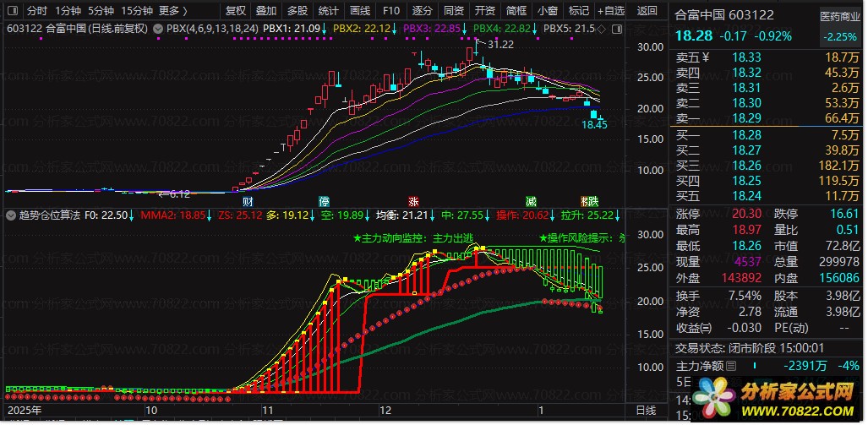The width and height of the screenshot is (868, 425).
Task: Click 减 event marker on chart
Action: [532, 201]
